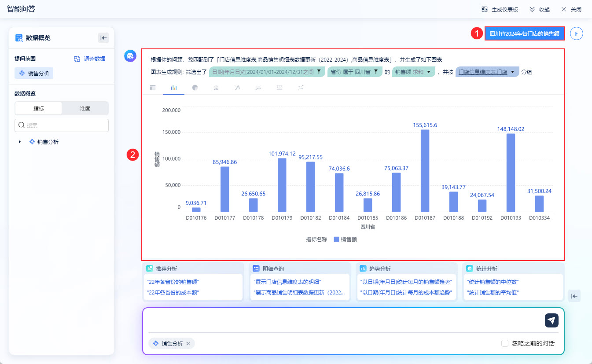Click the 155,615.6 data label
Viewport: 592px width, 364px height.
click(425, 125)
